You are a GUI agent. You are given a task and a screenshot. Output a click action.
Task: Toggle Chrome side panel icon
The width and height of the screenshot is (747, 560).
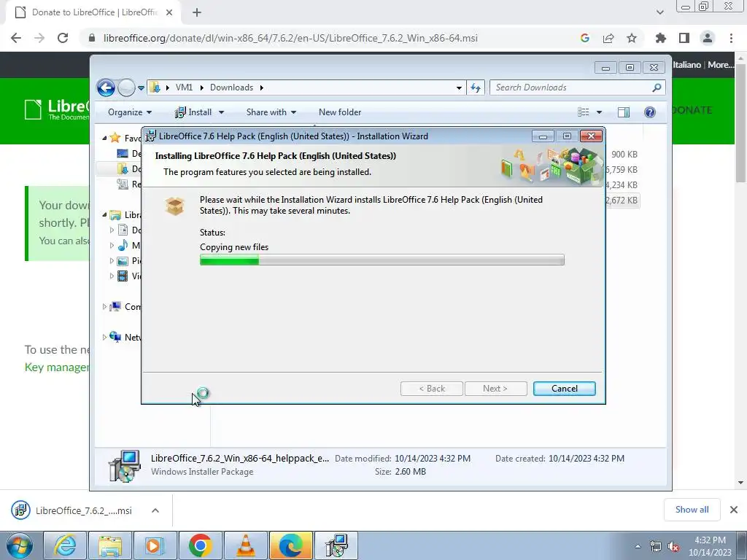(684, 38)
